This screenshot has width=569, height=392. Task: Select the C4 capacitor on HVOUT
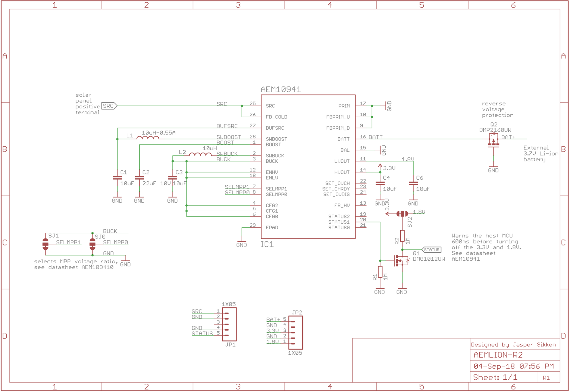click(380, 183)
